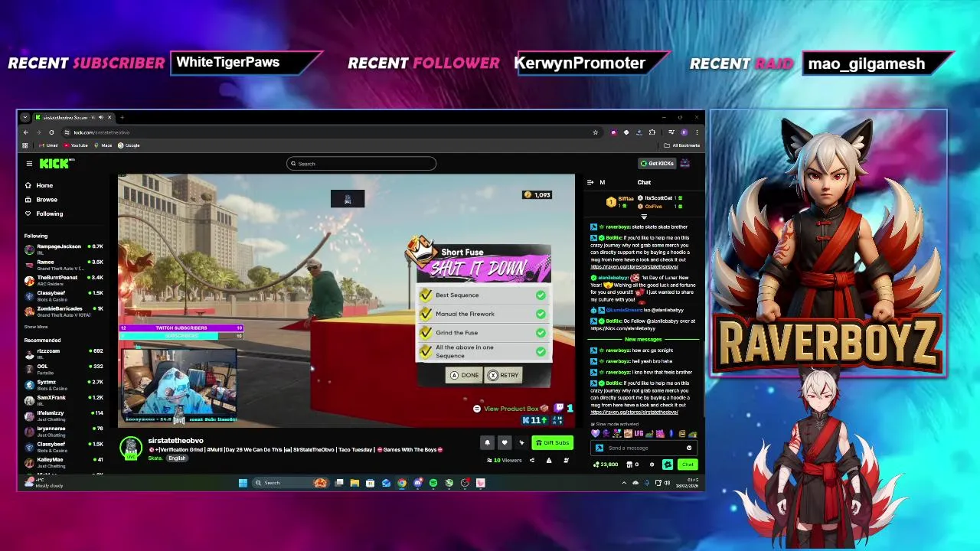The width and height of the screenshot is (980, 551).
Task: Open new browser tab plus button
Action: click(x=122, y=117)
